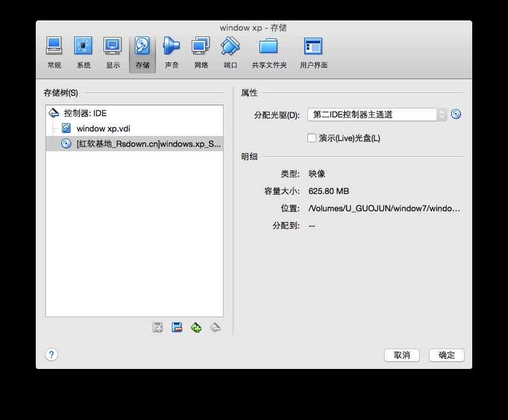Click the IDE controller icon in tree
The width and height of the screenshot is (508, 420).
click(54, 113)
